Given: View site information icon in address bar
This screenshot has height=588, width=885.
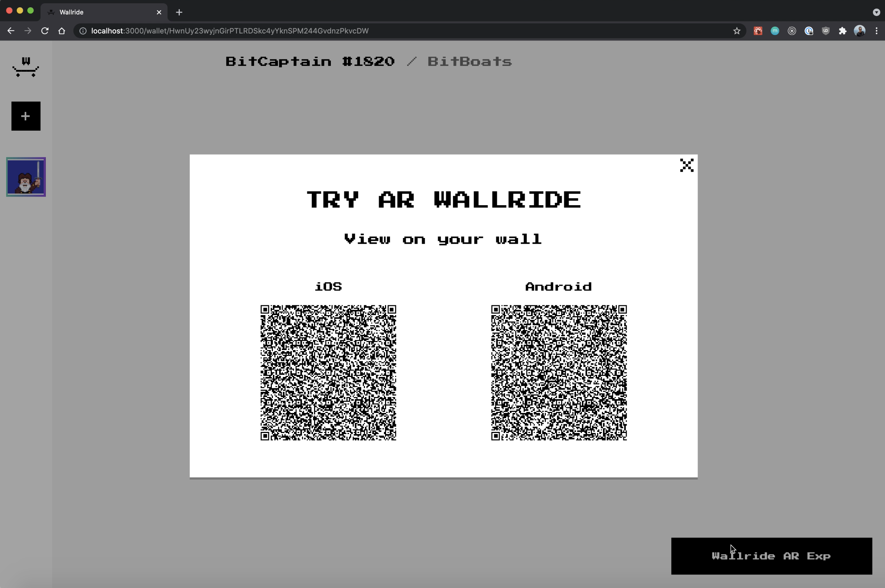Looking at the screenshot, I should (83, 31).
